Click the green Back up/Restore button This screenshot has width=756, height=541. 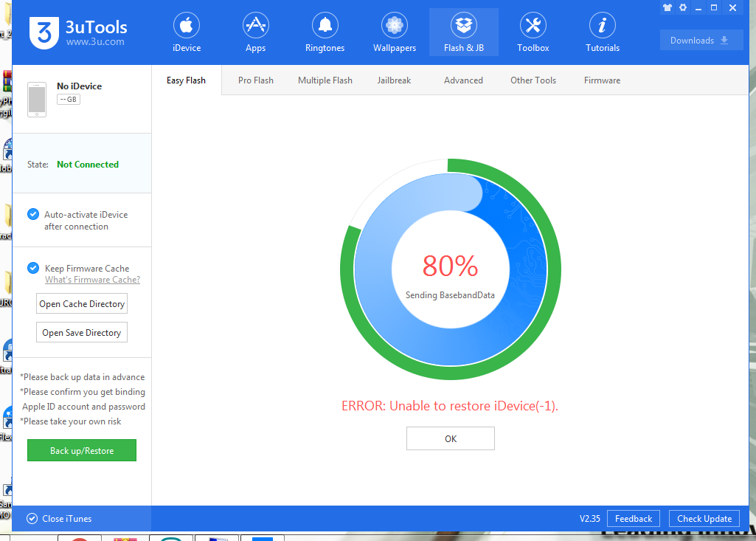(x=82, y=450)
